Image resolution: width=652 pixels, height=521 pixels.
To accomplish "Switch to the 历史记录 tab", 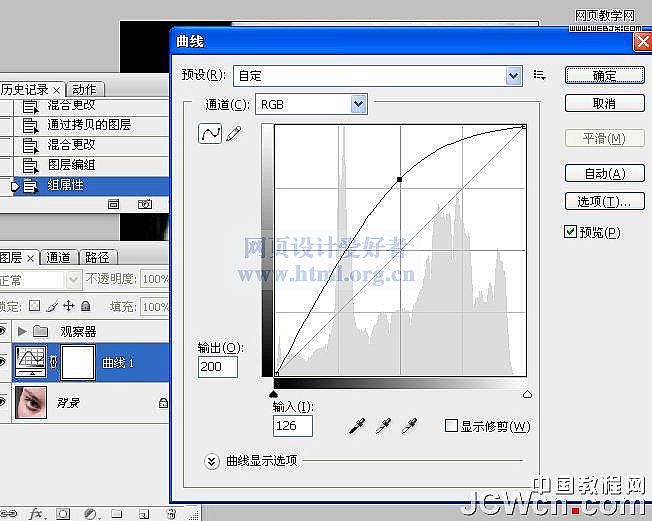I will [x=25, y=90].
